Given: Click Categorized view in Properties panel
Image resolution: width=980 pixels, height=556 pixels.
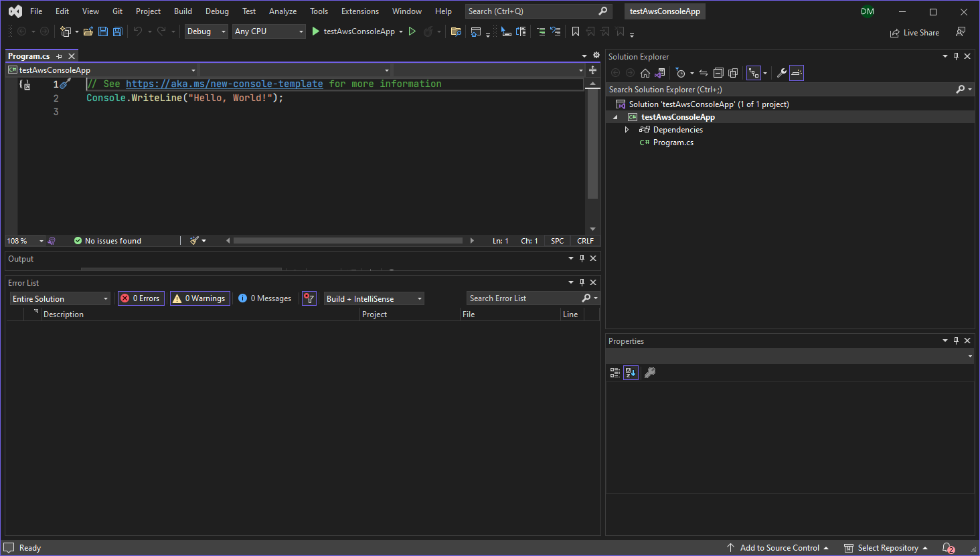Looking at the screenshot, I should (615, 373).
